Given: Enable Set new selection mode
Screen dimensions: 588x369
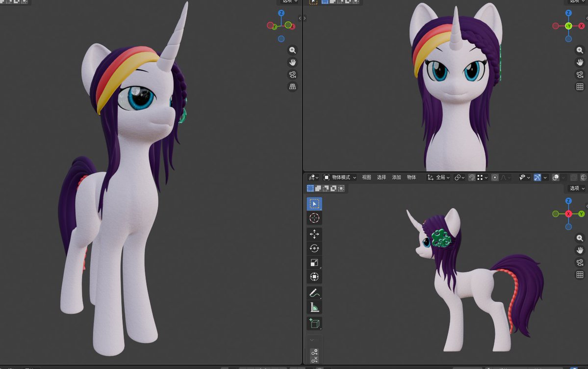Looking at the screenshot, I should pos(310,188).
